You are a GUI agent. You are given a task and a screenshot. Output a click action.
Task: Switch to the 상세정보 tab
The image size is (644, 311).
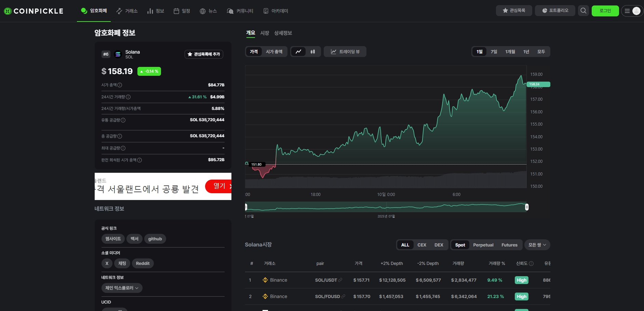[x=283, y=33]
